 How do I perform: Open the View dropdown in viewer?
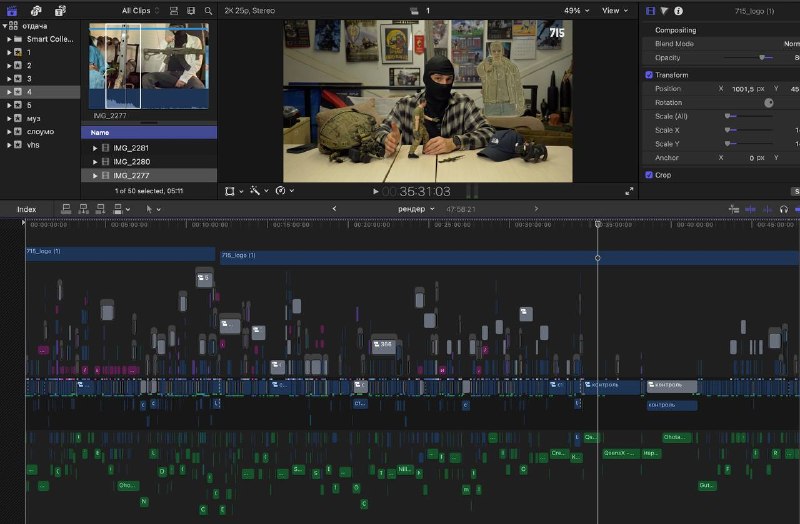[x=615, y=10]
